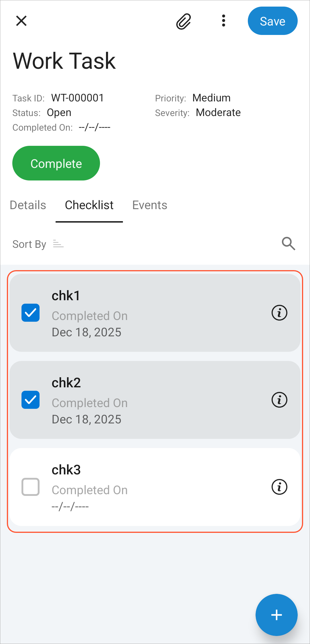Viewport: 310px width, 644px height.
Task: Open attachments with the paperclip icon
Action: tap(183, 21)
